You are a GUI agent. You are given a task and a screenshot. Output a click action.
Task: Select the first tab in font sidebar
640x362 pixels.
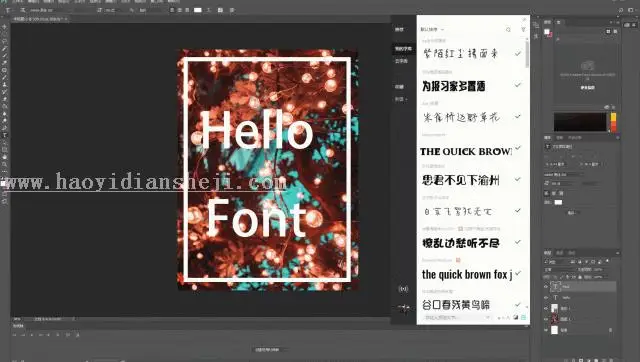pos(399,29)
